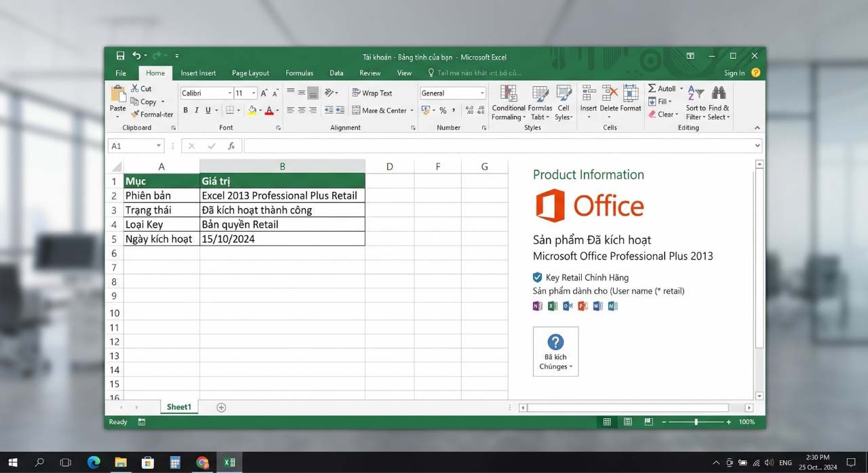Activate the Format Painter brush
The image size is (868, 473).
(152, 115)
